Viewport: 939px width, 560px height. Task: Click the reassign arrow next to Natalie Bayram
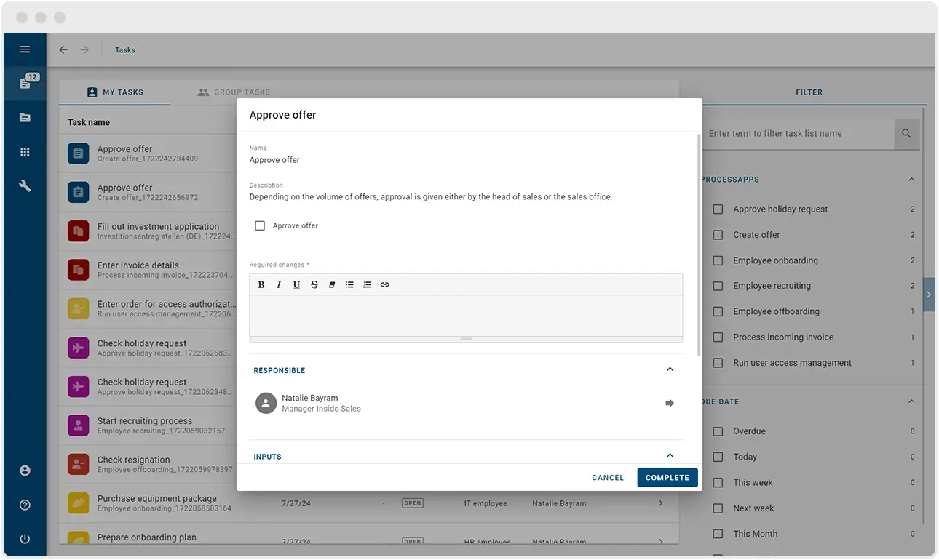(x=670, y=403)
